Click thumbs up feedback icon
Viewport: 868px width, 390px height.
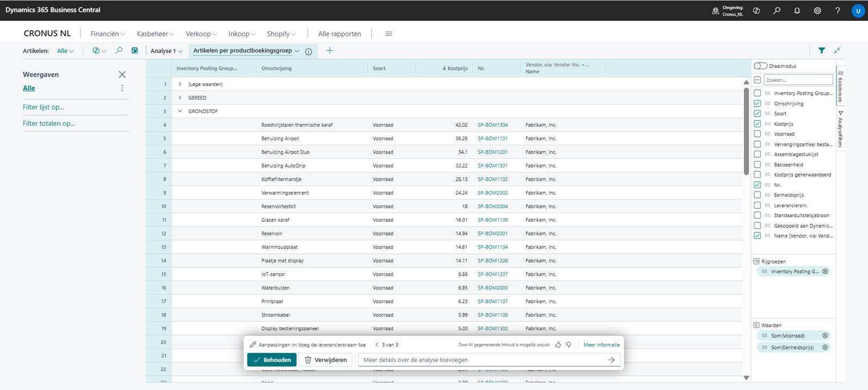click(558, 345)
